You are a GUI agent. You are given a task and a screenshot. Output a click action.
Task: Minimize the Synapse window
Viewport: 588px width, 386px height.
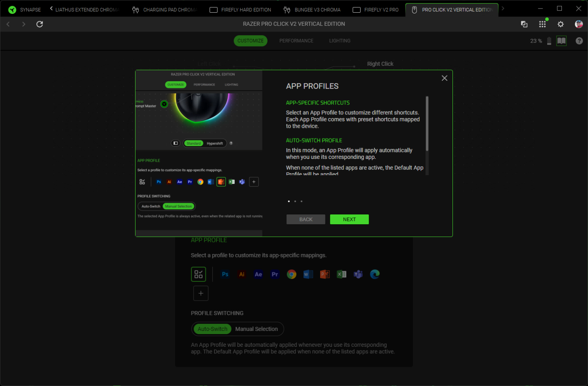540,9
